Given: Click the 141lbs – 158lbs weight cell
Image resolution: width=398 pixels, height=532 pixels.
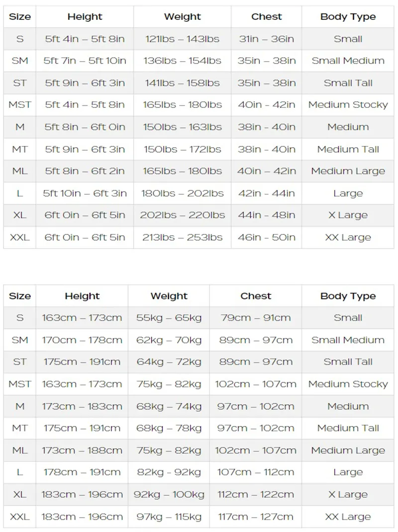Looking at the screenshot, I should click(x=182, y=83).
